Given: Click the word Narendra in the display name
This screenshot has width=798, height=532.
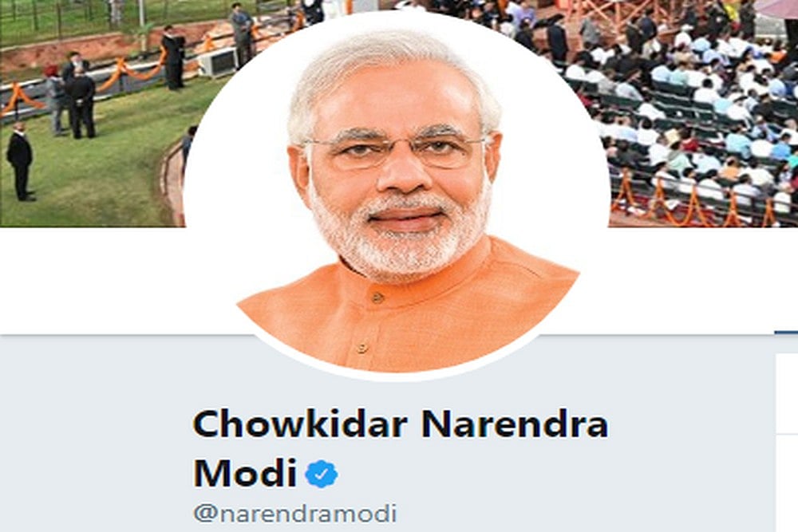Looking at the screenshot, I should point(515,424).
